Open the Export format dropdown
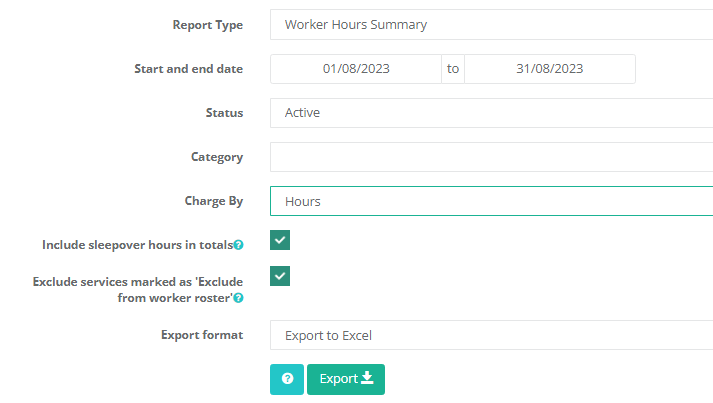Viewport: 713px width, 403px height. tap(492, 335)
